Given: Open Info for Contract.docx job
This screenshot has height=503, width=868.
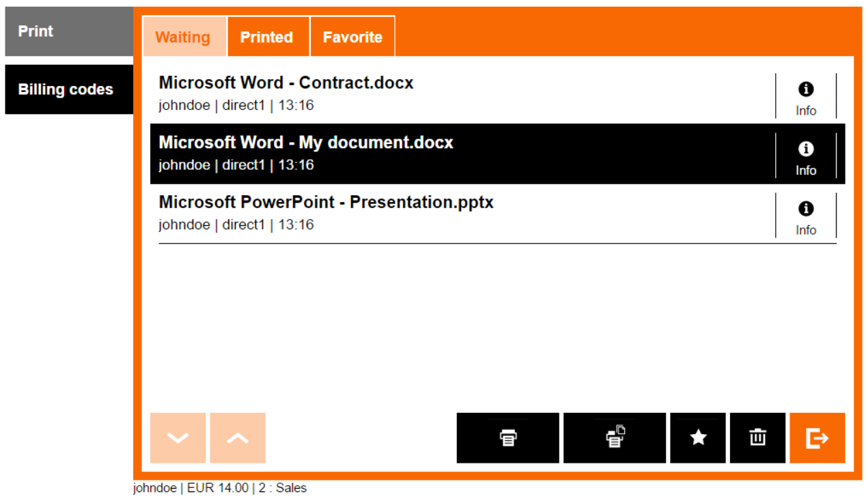Looking at the screenshot, I should [x=806, y=96].
